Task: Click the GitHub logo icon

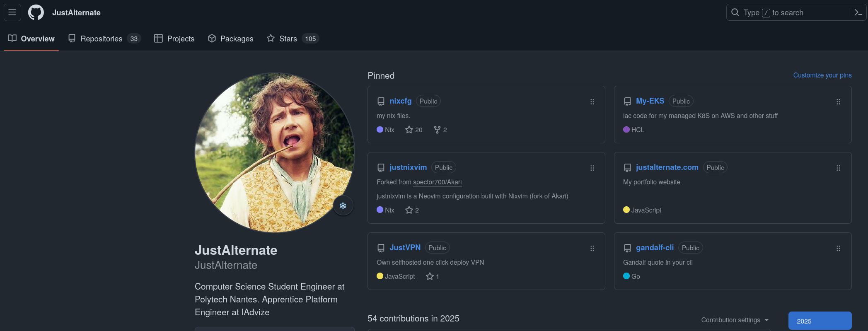Action: click(36, 12)
